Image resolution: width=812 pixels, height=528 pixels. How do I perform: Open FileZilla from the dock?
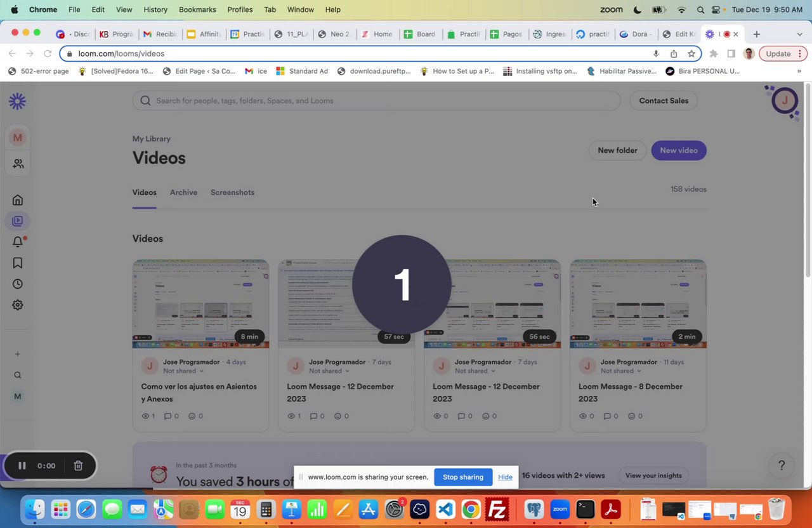click(x=497, y=509)
